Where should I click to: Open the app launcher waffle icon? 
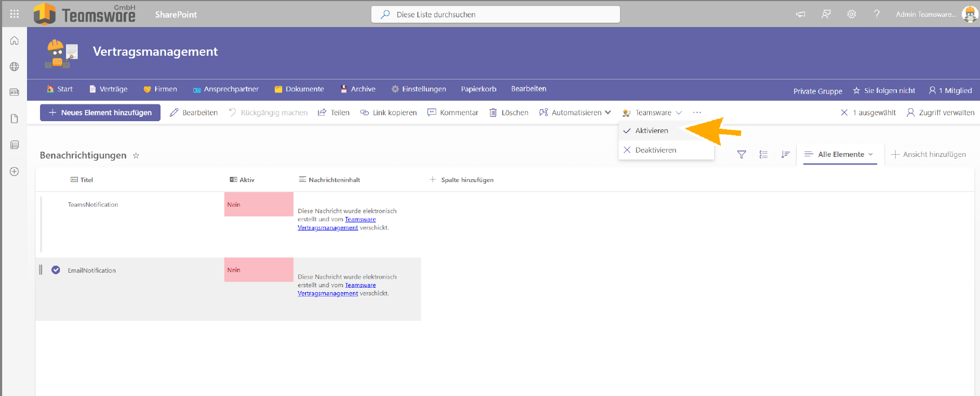(15, 14)
